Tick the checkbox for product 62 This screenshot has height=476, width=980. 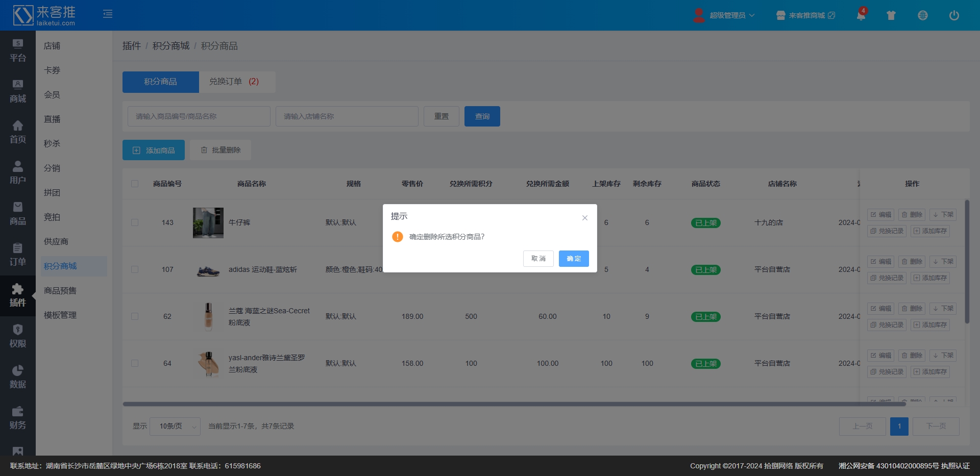pos(135,316)
